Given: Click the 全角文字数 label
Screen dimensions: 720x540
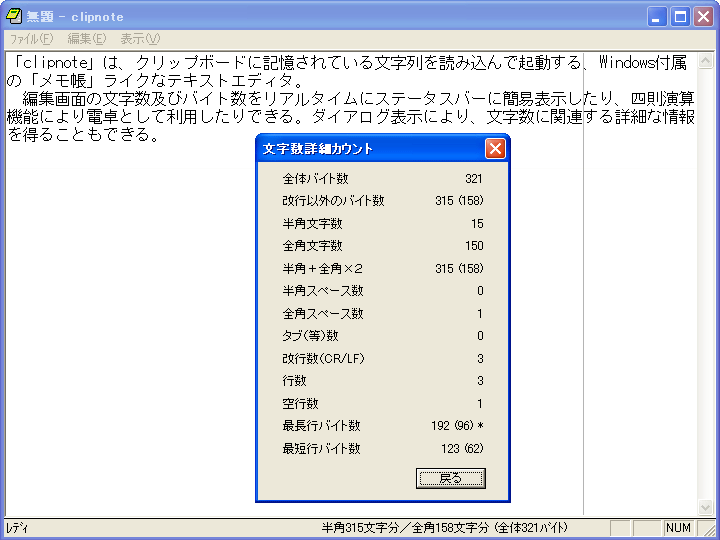Looking at the screenshot, I should click(x=313, y=246).
